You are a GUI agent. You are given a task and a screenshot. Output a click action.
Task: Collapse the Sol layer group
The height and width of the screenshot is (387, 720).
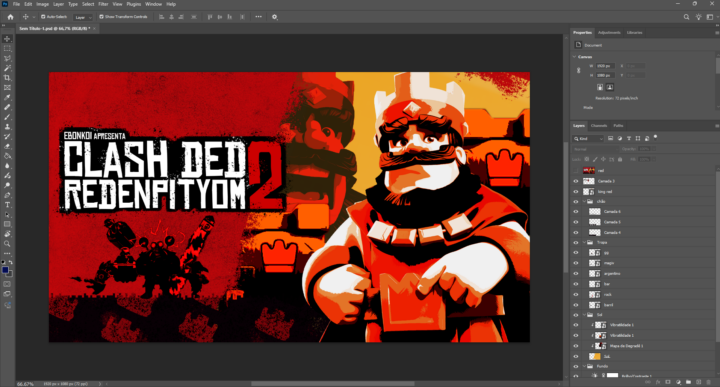click(585, 315)
